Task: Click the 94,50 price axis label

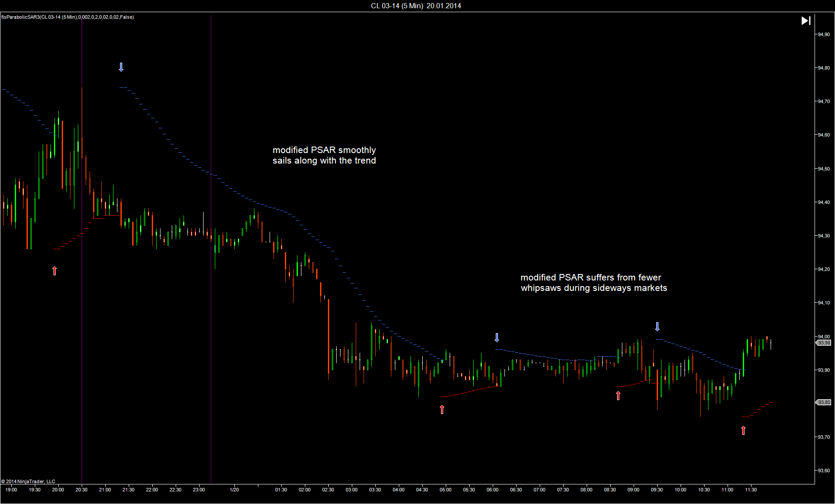Action: pyautogui.click(x=823, y=169)
